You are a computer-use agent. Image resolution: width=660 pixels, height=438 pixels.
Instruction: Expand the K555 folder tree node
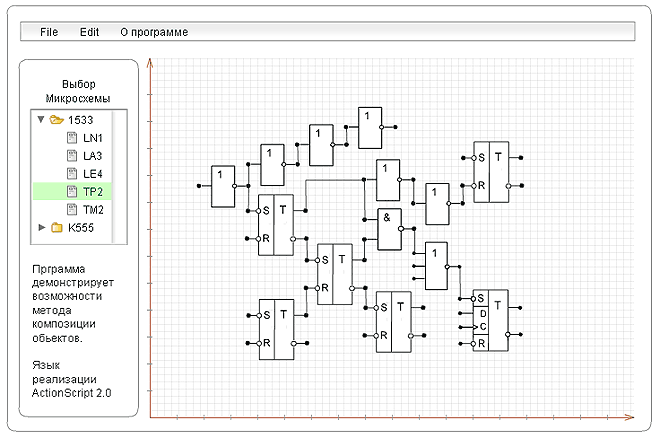pyautogui.click(x=41, y=227)
